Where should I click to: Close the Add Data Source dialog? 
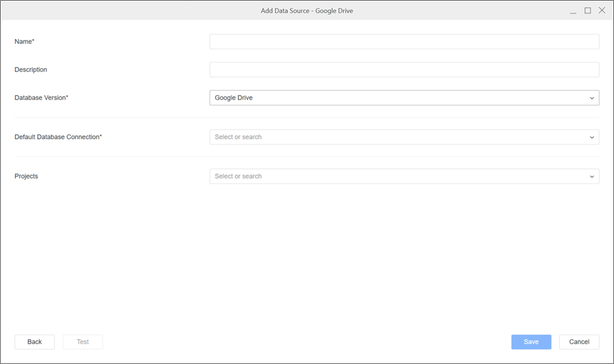pyautogui.click(x=602, y=10)
